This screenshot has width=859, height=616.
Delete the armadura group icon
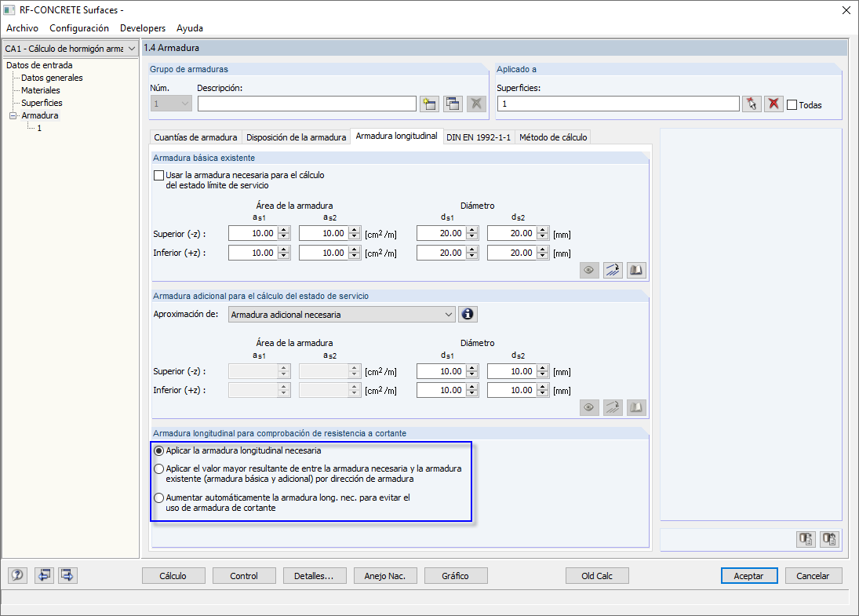click(x=477, y=104)
